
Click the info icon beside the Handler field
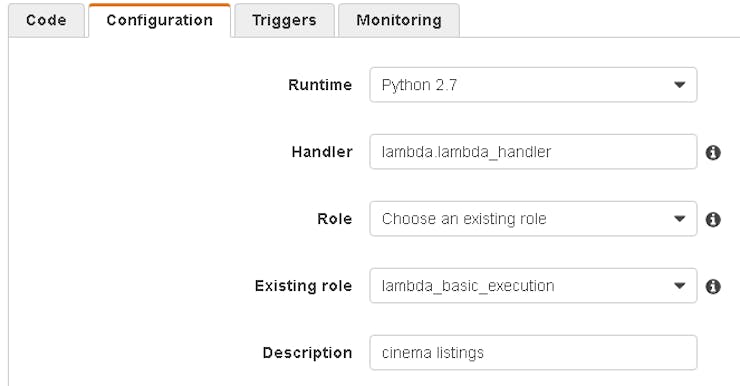713,152
